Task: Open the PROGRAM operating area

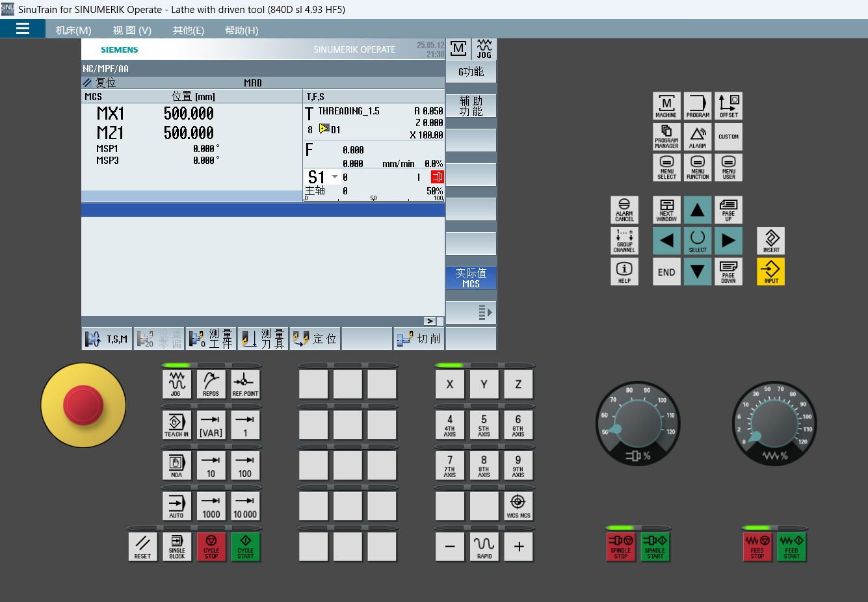Action: tap(698, 106)
